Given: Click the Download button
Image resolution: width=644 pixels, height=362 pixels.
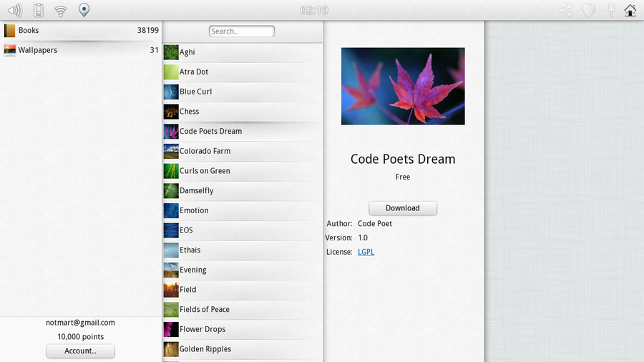Looking at the screenshot, I should point(402,208).
